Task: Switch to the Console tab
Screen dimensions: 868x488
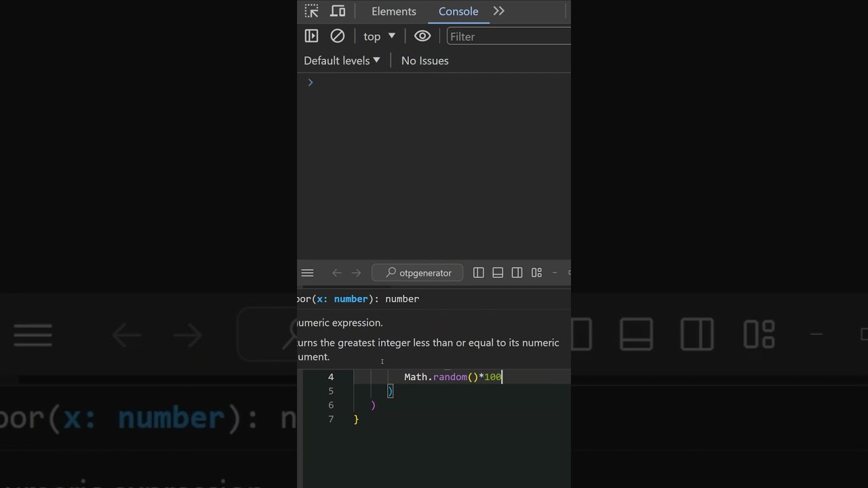Action: tap(458, 12)
